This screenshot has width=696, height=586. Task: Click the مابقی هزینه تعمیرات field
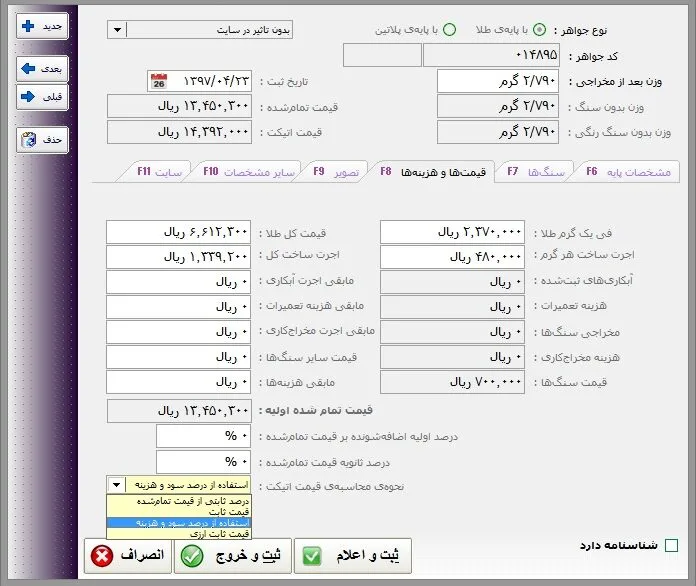[178, 307]
